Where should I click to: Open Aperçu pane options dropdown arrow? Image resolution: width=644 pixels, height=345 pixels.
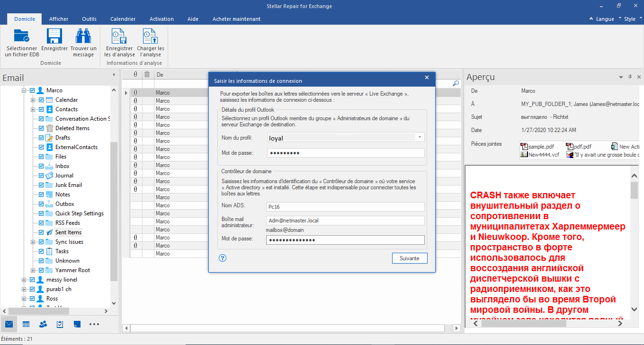tap(621, 77)
